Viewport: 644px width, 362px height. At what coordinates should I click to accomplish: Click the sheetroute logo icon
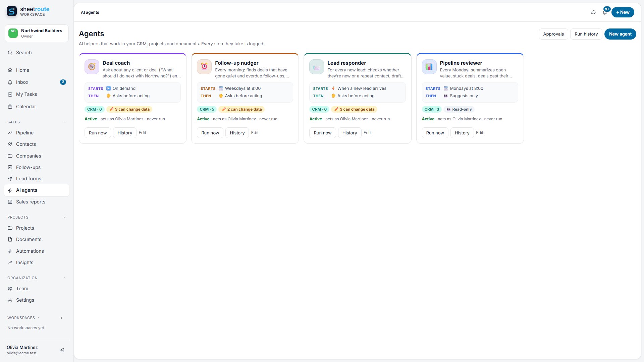12,11
